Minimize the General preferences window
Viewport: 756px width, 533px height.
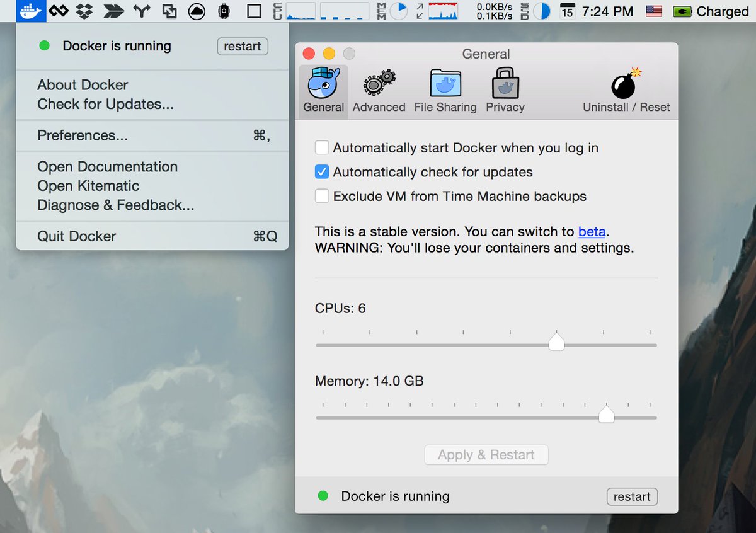click(x=329, y=54)
